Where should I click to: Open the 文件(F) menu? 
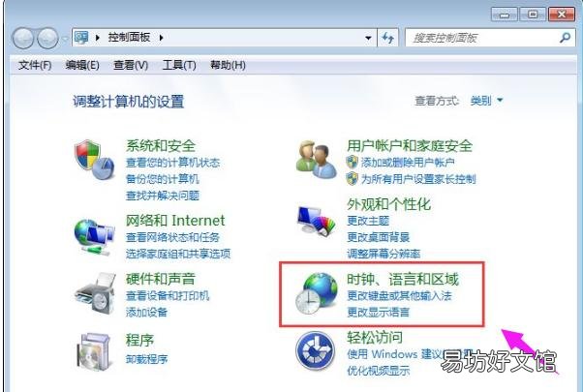pyautogui.click(x=35, y=66)
